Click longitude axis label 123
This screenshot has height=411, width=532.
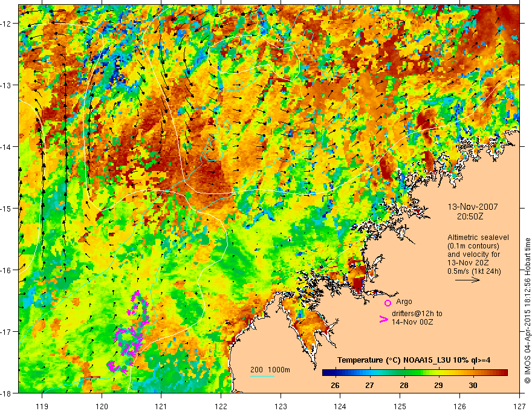[x=281, y=406]
